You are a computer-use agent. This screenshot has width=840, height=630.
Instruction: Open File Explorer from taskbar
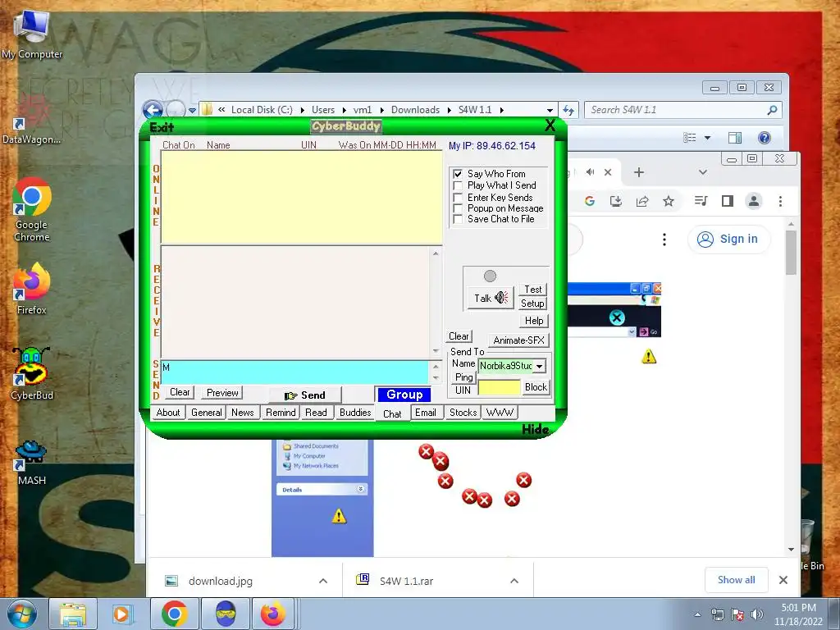coord(73,614)
